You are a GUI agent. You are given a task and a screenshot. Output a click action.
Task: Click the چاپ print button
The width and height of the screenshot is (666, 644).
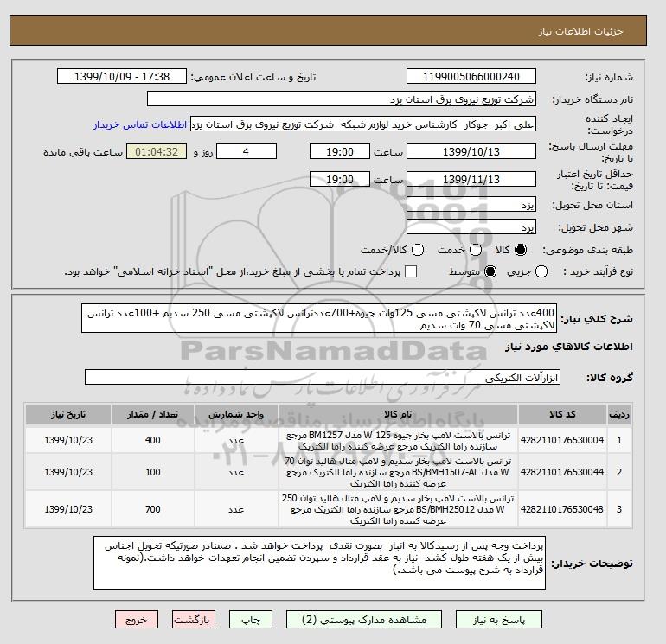click(251, 620)
